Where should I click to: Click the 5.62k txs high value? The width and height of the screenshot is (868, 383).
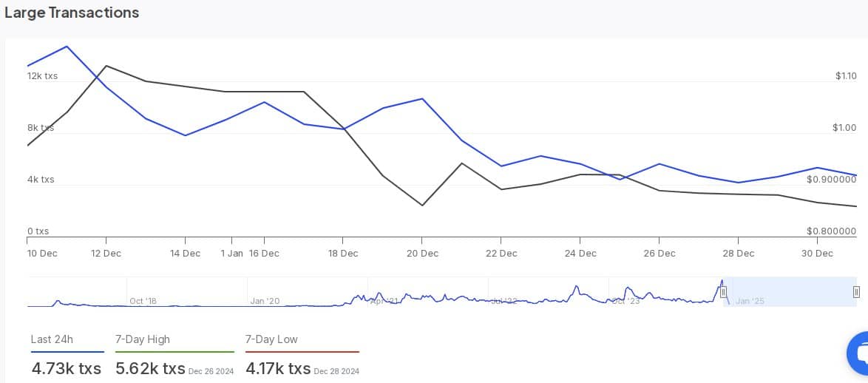click(150, 368)
